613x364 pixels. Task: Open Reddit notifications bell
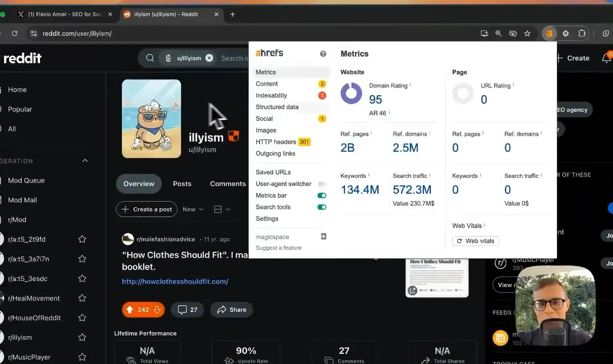tap(606, 58)
